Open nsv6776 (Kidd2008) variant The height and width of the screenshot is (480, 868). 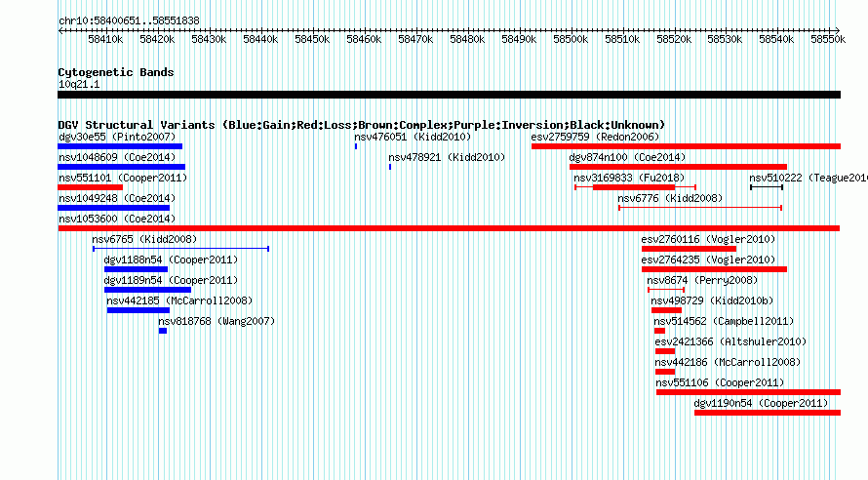[x=670, y=198]
